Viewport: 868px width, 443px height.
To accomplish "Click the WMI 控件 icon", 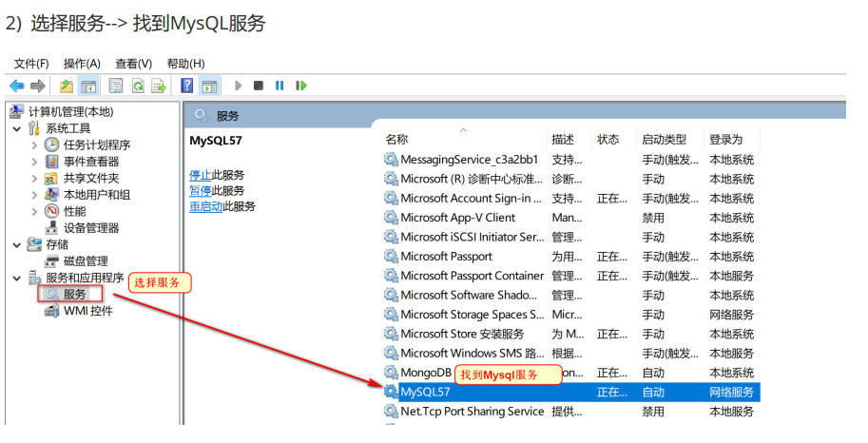I will pos(51,311).
